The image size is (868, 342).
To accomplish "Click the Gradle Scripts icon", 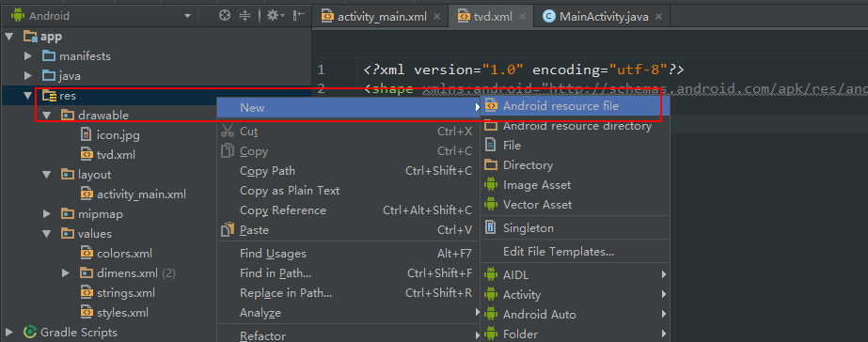I will tap(30, 333).
